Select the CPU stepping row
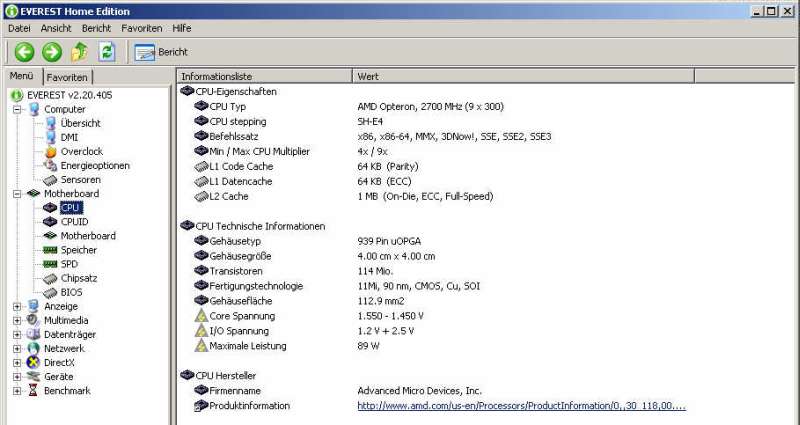 pos(289,122)
